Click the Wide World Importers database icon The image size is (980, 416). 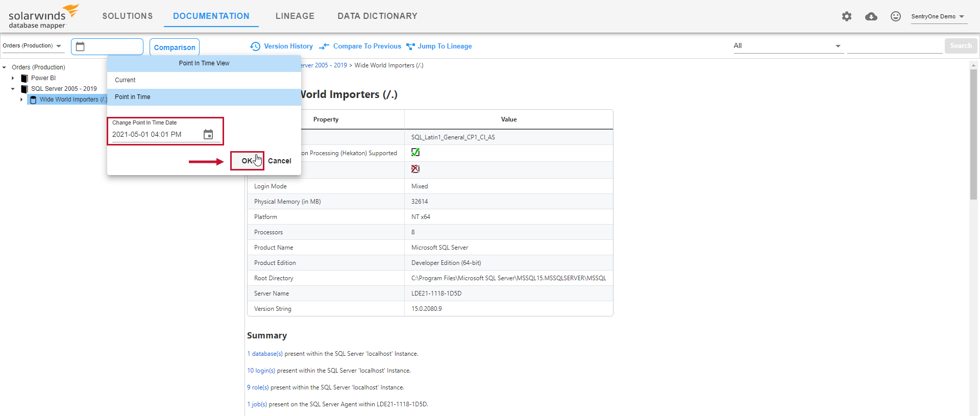pos(33,100)
